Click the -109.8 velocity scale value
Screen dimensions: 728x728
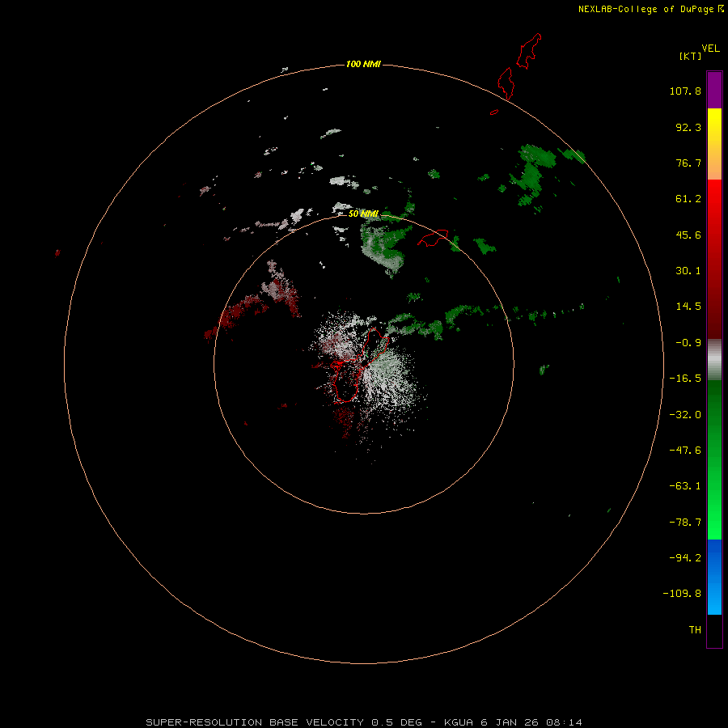point(682,594)
